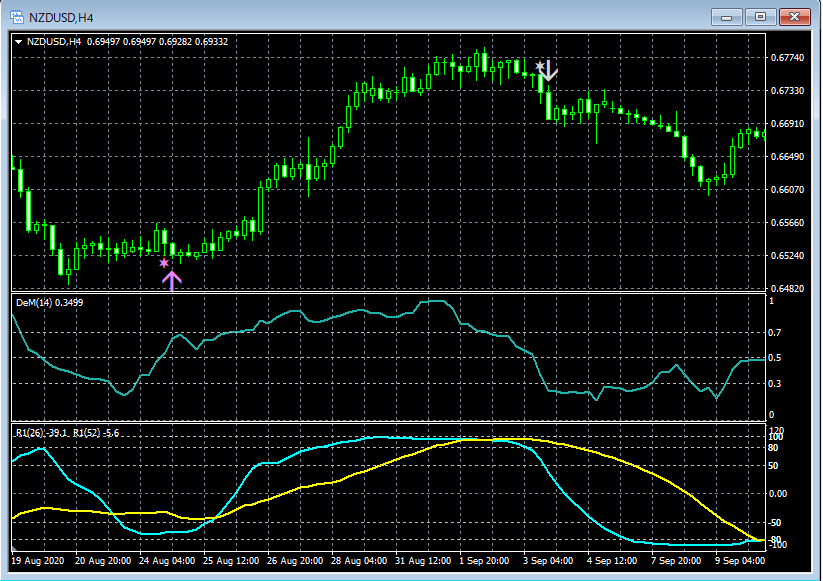Click the 0.5 level on DeMarker scale
The height and width of the screenshot is (581, 823).
click(x=774, y=357)
